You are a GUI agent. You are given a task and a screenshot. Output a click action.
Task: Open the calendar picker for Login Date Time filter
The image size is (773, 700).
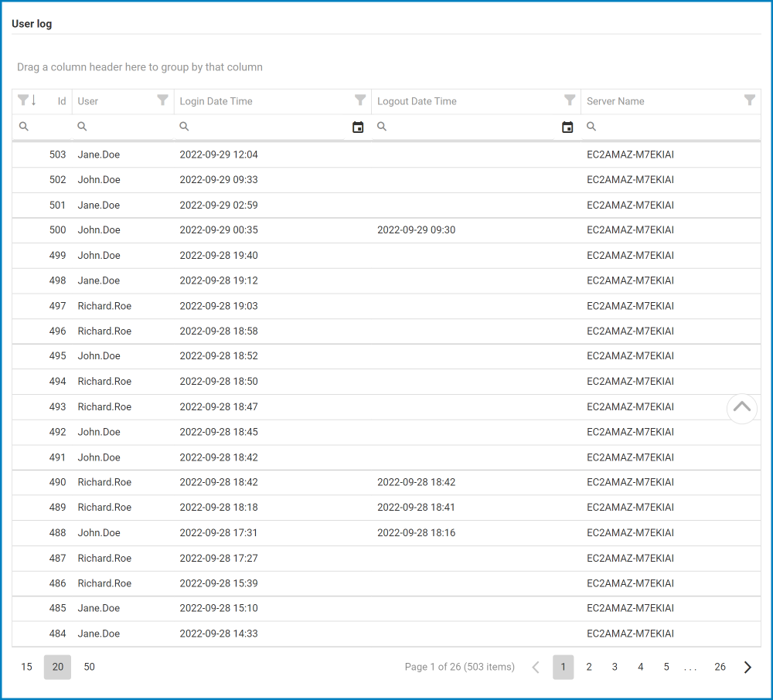tap(358, 127)
